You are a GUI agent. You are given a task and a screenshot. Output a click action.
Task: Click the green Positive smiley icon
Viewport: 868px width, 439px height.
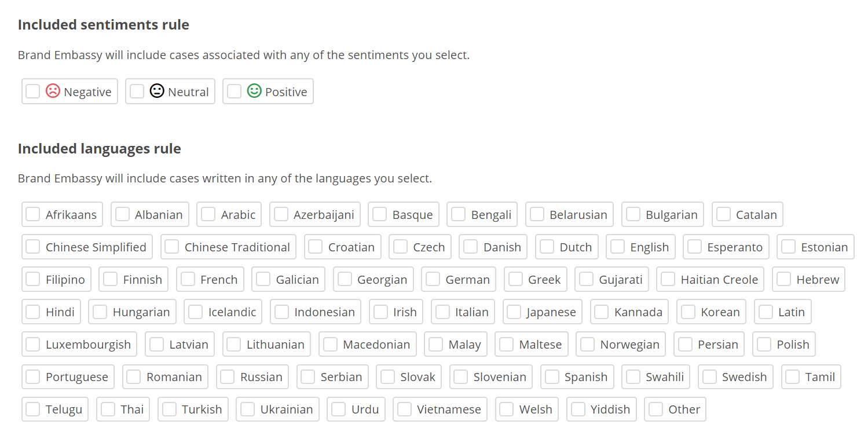tap(254, 91)
